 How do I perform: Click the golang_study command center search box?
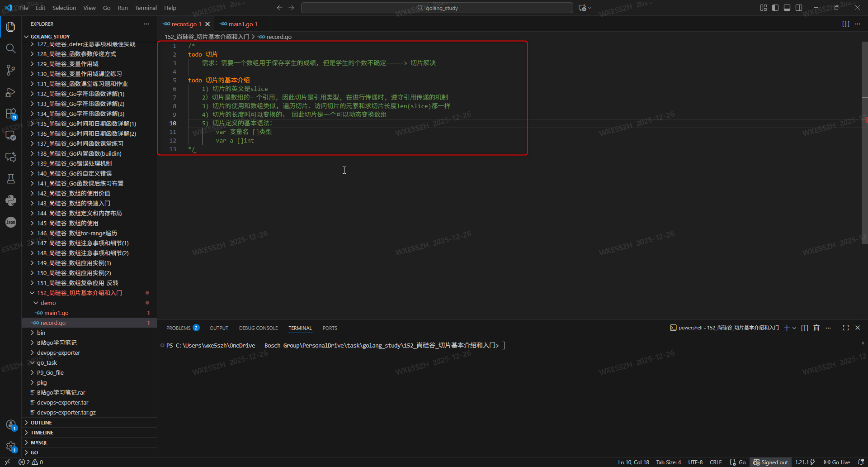pos(437,8)
